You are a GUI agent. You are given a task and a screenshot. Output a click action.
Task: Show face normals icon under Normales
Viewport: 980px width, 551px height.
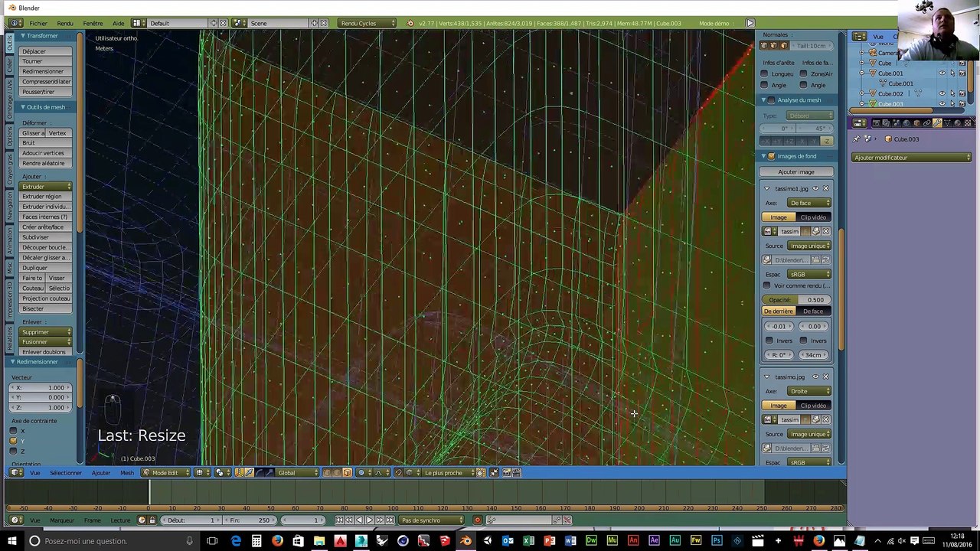coord(784,46)
